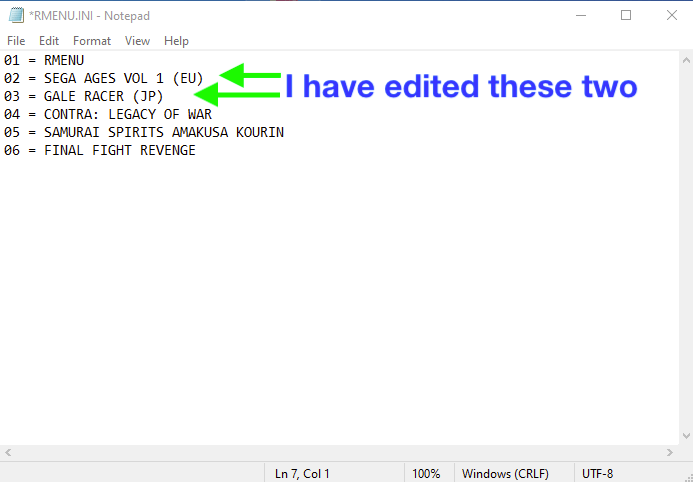The height and width of the screenshot is (482, 693).
Task: Open the Edit menu
Action: [49, 41]
